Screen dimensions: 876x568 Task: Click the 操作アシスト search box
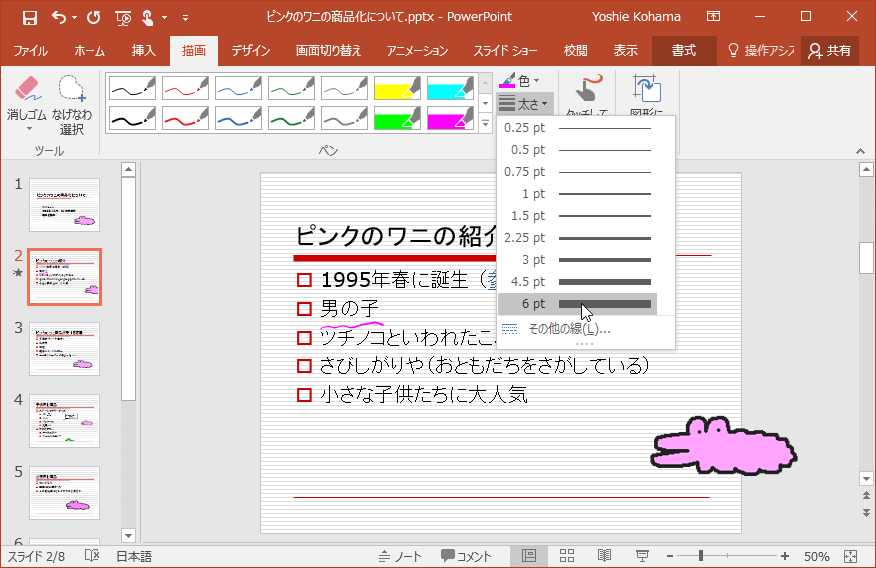point(761,51)
